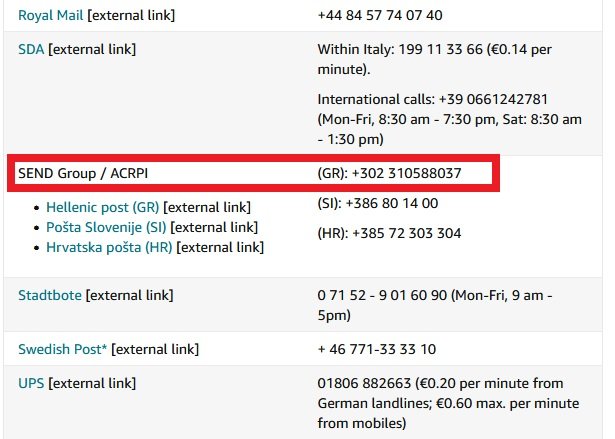Follow the Hrvatska pošta (HR) link
Screen dimensions: 615x439
point(109,247)
